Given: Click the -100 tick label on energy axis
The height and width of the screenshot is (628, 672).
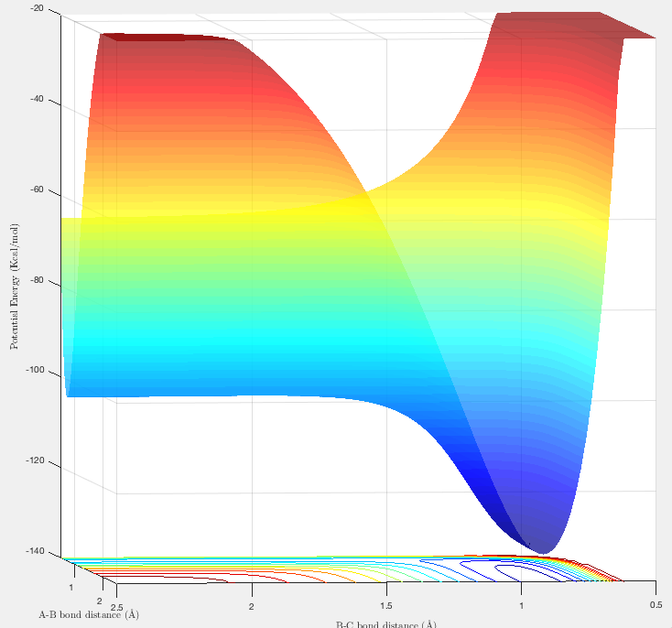Looking at the screenshot, I should (x=35, y=370).
